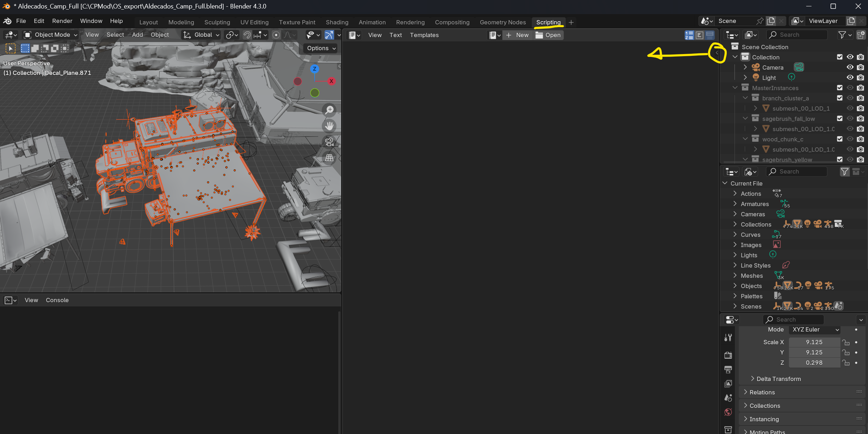Open the text editor folder Open button

coord(548,35)
